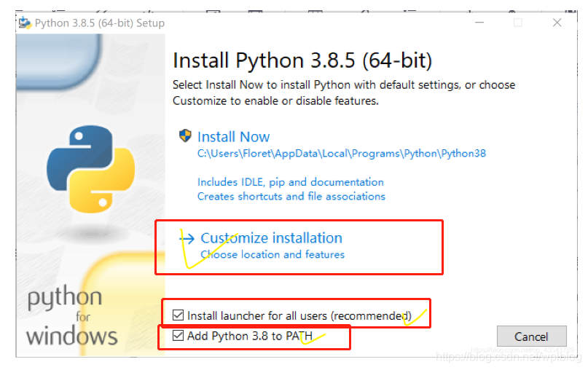Click the Install Now option
Screen dimensions: 588x370
[x=233, y=137]
